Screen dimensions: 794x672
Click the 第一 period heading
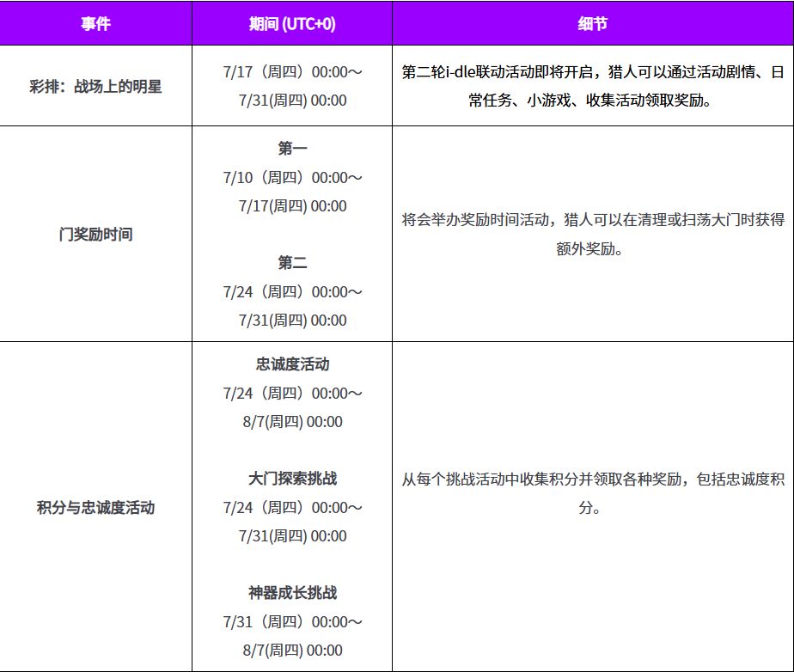point(292,149)
